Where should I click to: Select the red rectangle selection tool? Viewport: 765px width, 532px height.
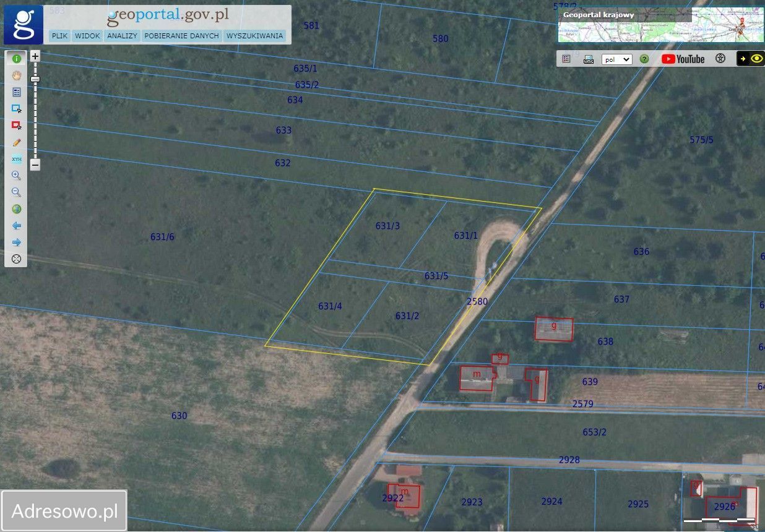(x=17, y=126)
